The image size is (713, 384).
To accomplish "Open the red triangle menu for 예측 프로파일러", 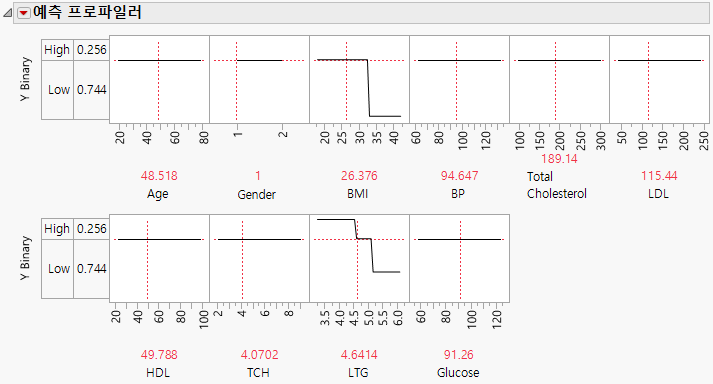I will click(24, 13).
